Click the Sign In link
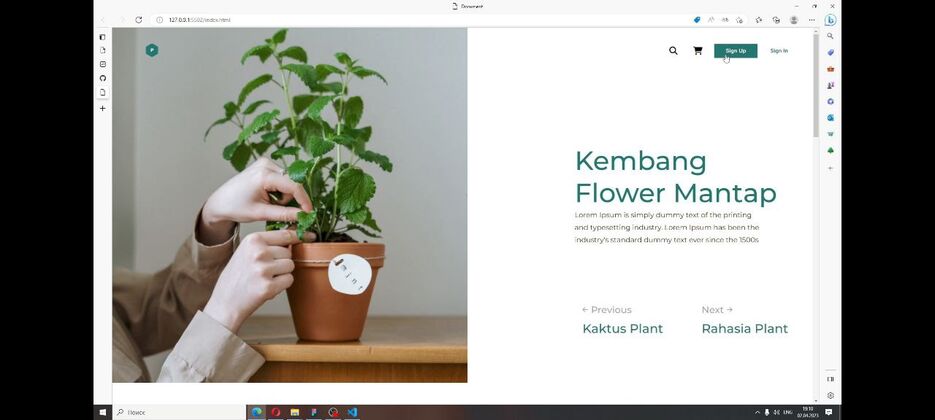Viewport: 935px width, 420px height. click(779, 51)
